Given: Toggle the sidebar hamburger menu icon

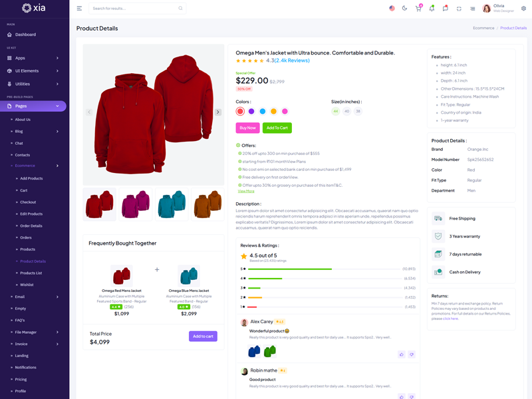Looking at the screenshot, I should 79,9.
